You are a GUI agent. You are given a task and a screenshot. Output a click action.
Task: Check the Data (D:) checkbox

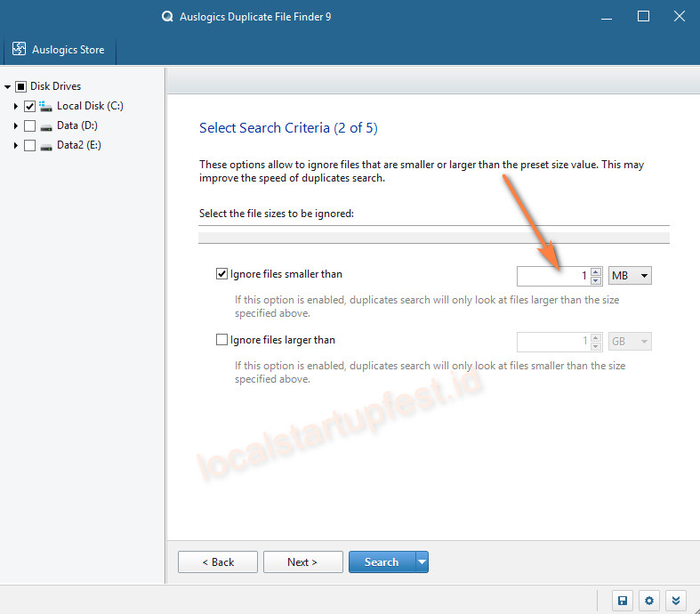click(x=30, y=126)
